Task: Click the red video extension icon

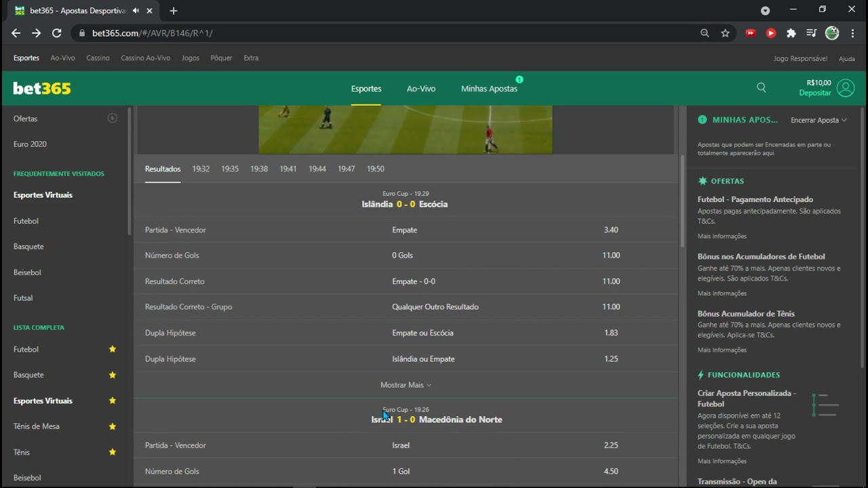Action: (751, 33)
